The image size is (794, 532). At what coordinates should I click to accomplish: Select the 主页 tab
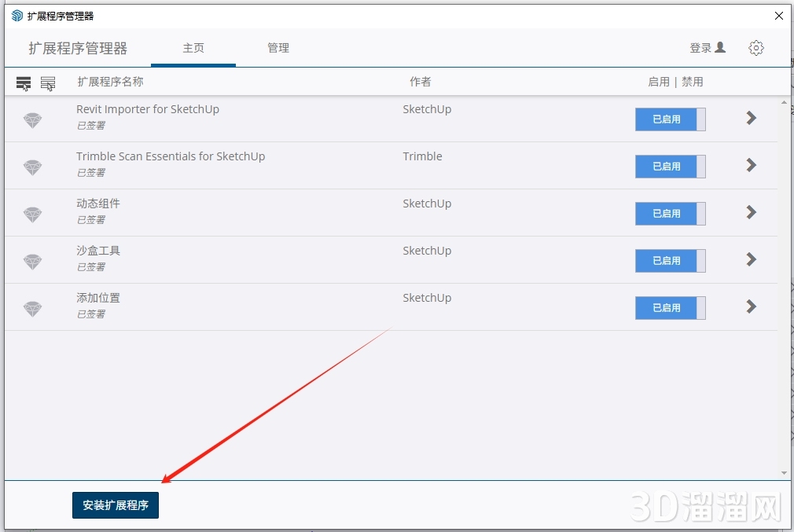coord(193,48)
